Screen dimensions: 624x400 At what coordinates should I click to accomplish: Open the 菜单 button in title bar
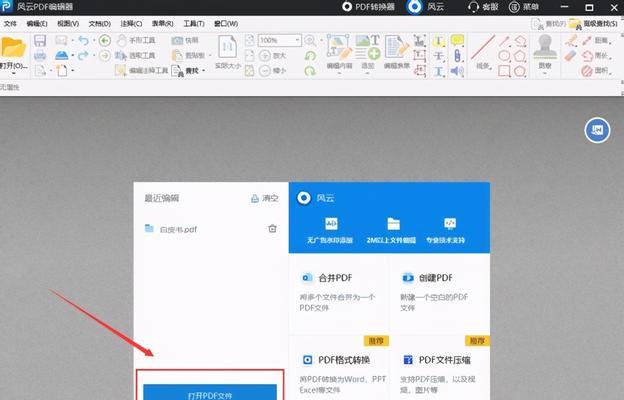tap(524, 7)
